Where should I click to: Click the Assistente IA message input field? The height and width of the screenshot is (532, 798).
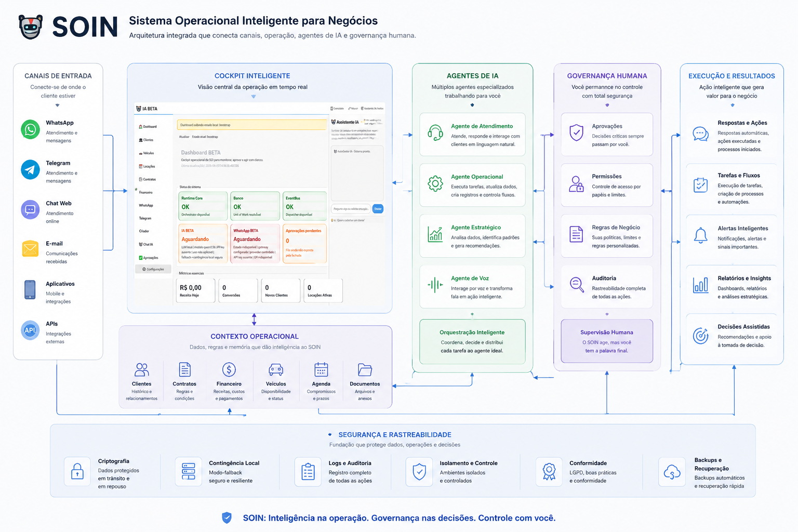(351, 209)
